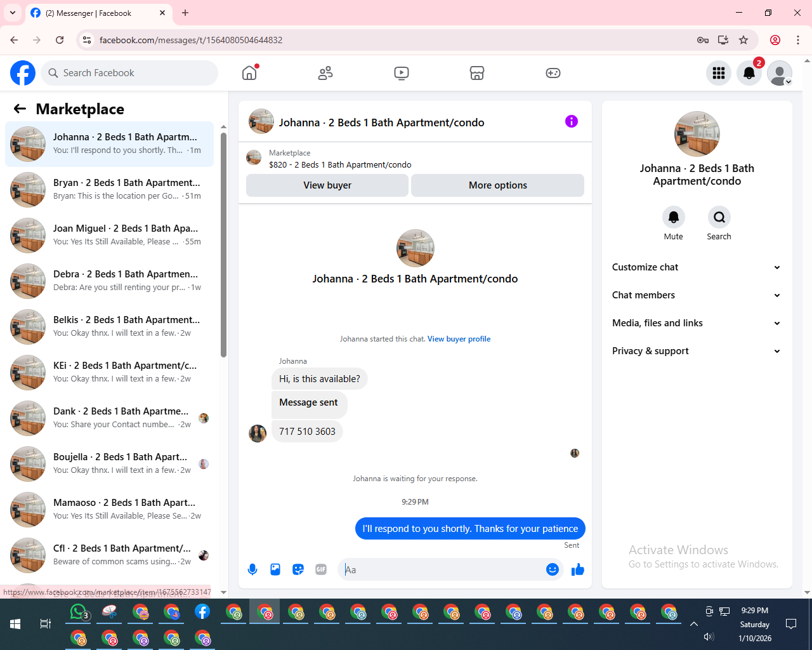The image size is (812, 650).
Task: Open the Johanna conversation in the list
Action: (x=109, y=144)
